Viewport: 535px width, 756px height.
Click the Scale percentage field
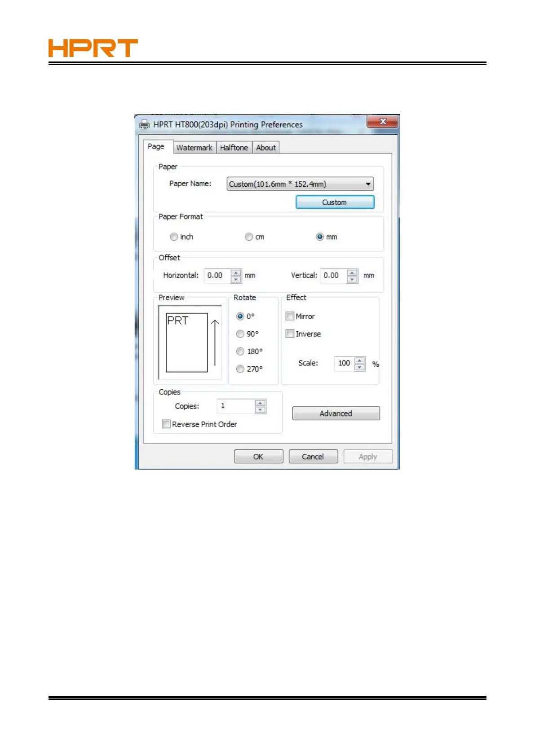click(x=345, y=363)
